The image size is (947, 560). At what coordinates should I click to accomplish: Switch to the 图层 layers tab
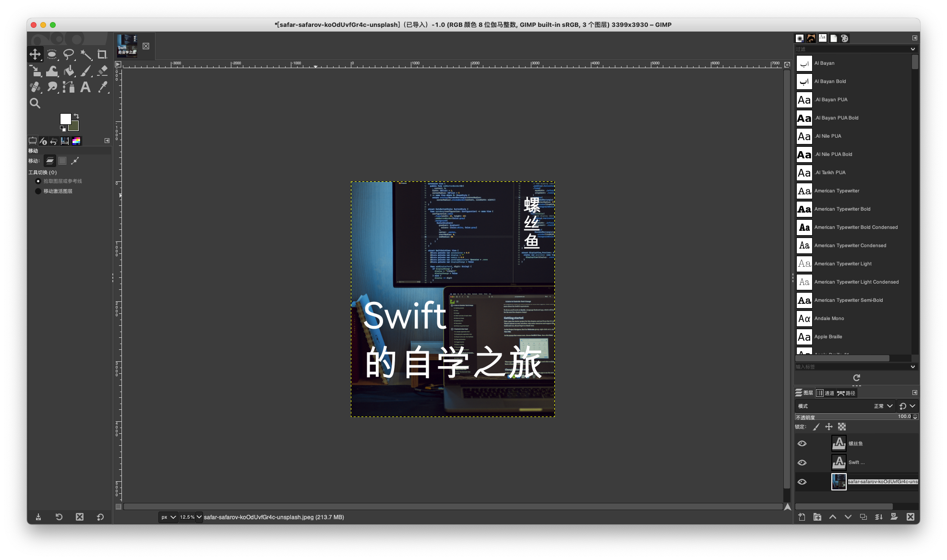pos(804,393)
